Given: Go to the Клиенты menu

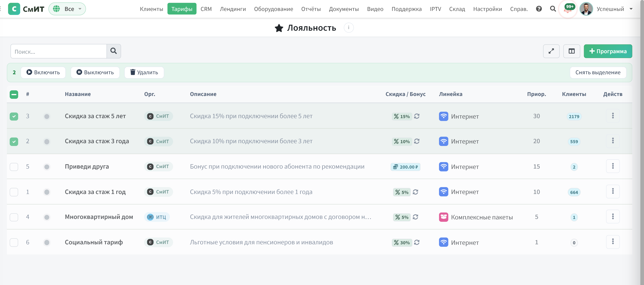Looking at the screenshot, I should click(151, 9).
